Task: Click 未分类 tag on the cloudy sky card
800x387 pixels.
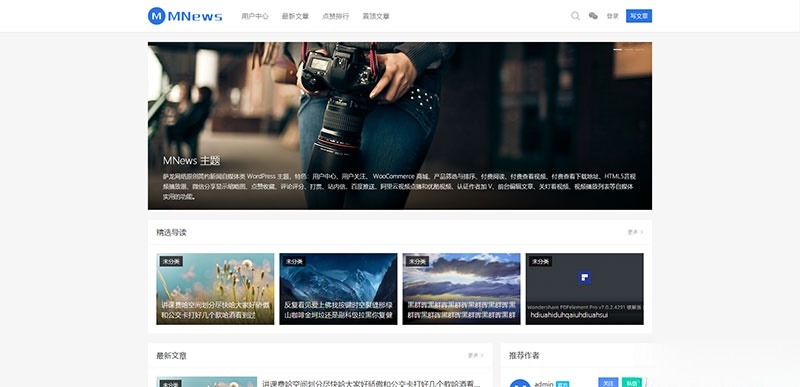Action: point(417,261)
